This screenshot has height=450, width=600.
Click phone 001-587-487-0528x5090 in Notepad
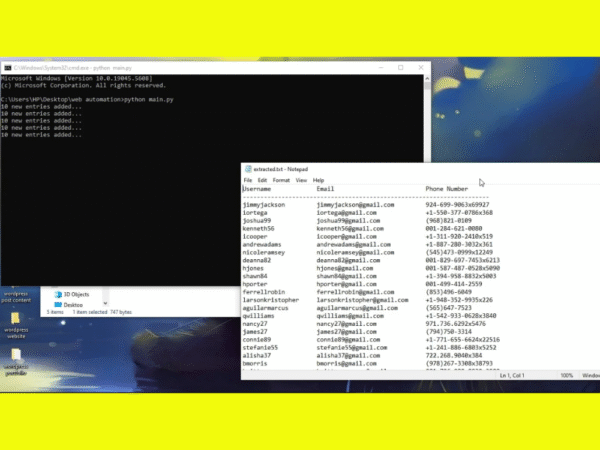[x=463, y=268]
